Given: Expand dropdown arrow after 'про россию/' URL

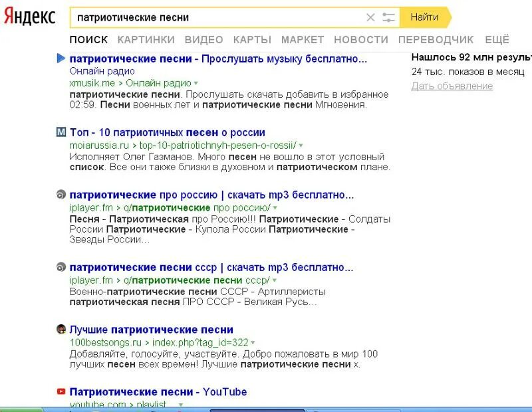Looking at the screenshot, I should 275,208.
